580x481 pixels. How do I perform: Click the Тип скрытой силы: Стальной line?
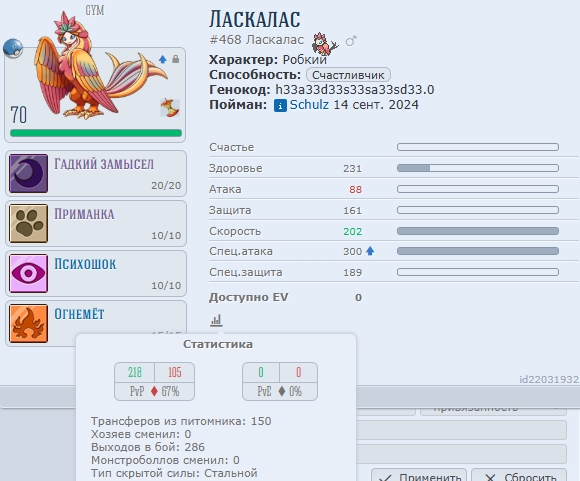tap(174, 473)
